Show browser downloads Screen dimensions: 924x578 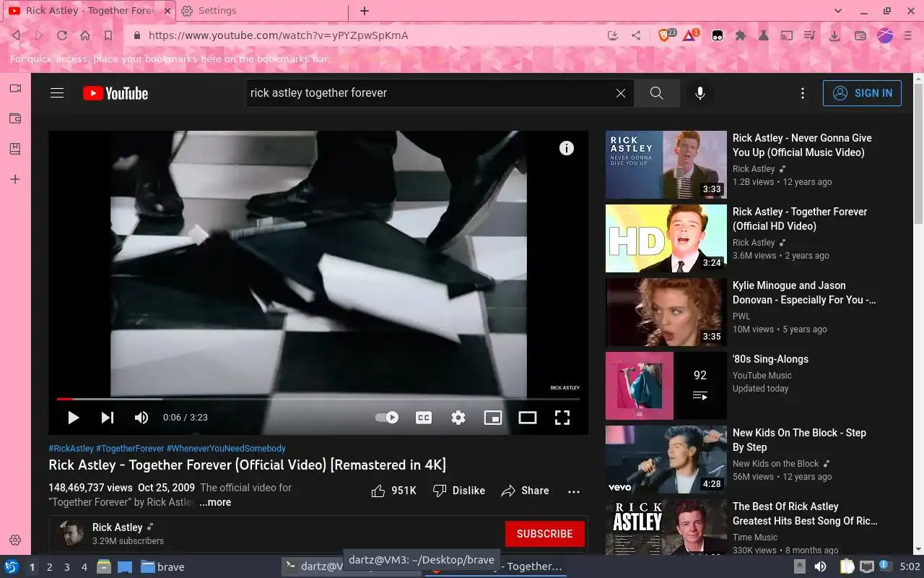834,35
